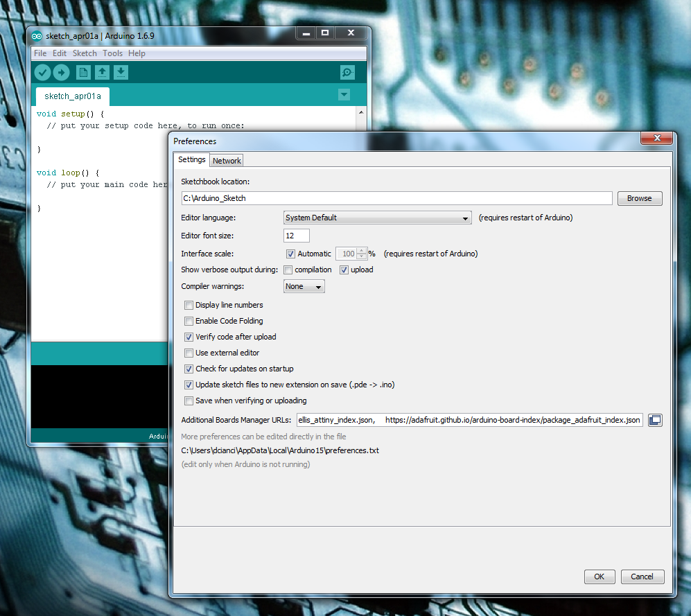Click the Sketchbook location field
The image size is (691, 616).
coord(396,198)
